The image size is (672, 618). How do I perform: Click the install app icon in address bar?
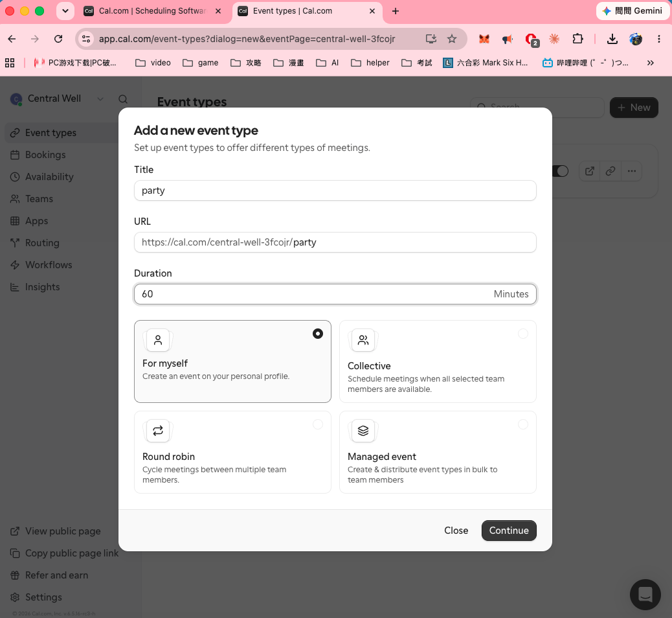point(431,39)
